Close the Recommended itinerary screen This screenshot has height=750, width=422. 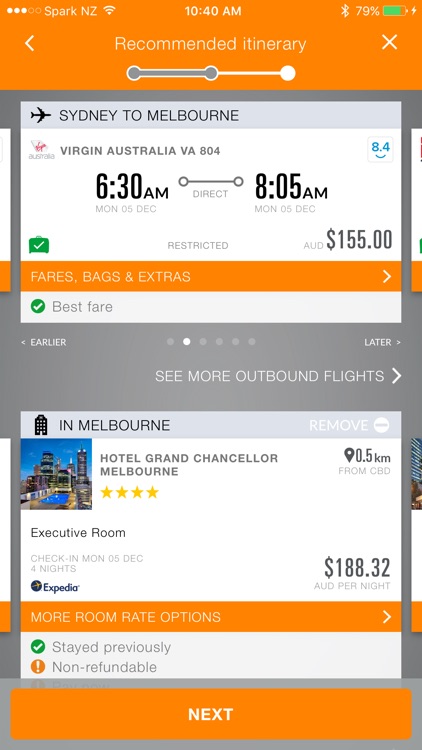(389, 43)
